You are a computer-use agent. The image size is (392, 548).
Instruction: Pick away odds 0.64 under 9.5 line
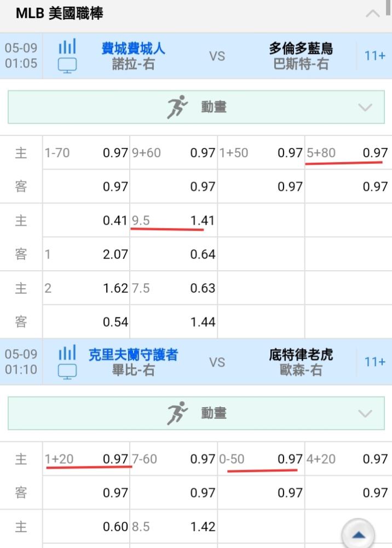pos(174,254)
